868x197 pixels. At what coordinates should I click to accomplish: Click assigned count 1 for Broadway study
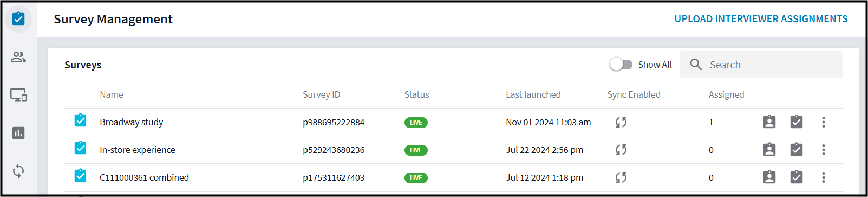[x=711, y=122]
